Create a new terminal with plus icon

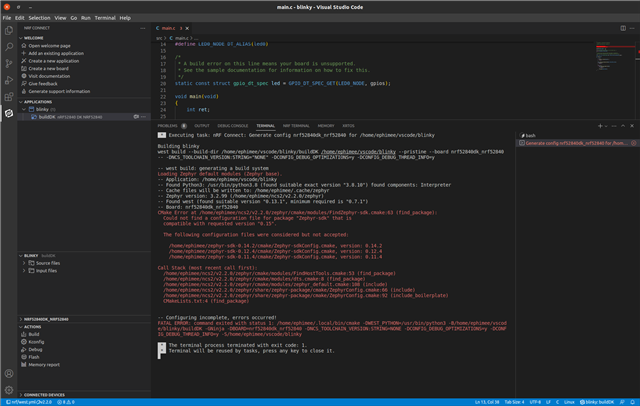[600, 126]
